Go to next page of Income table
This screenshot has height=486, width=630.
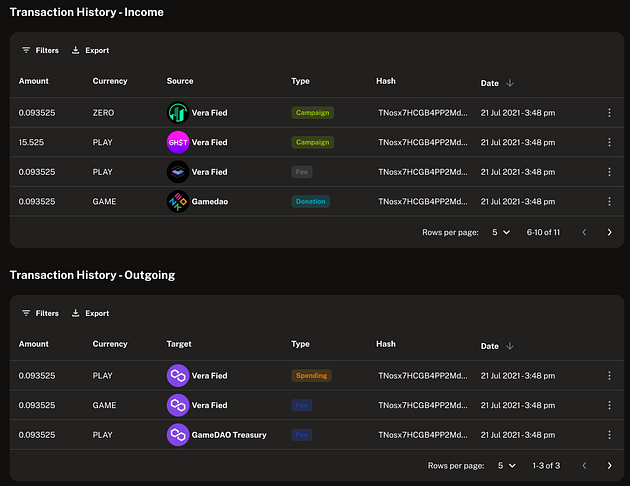[609, 232]
